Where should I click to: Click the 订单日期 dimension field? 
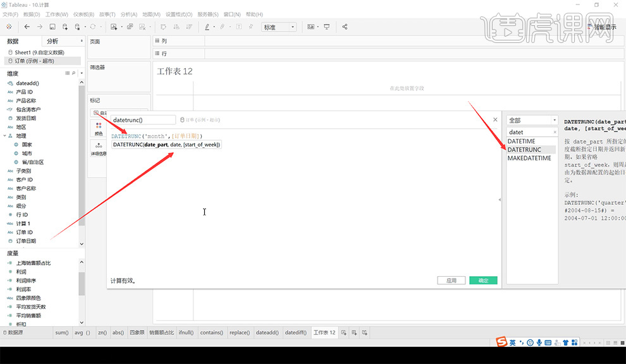(26, 241)
